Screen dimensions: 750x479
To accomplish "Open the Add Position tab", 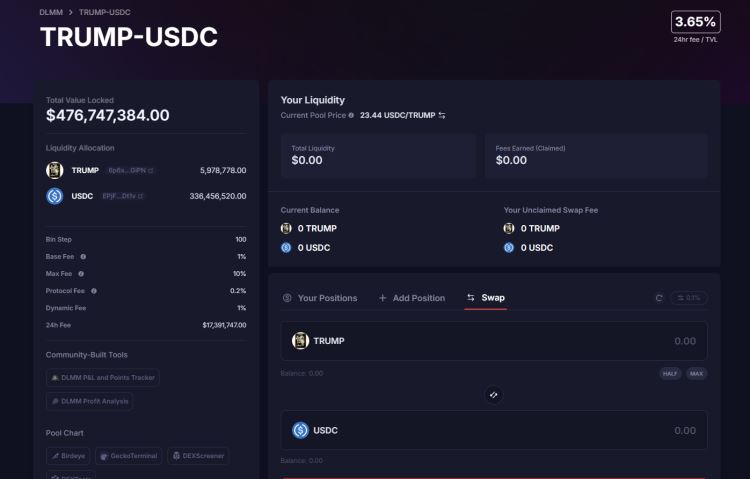I will tap(412, 298).
